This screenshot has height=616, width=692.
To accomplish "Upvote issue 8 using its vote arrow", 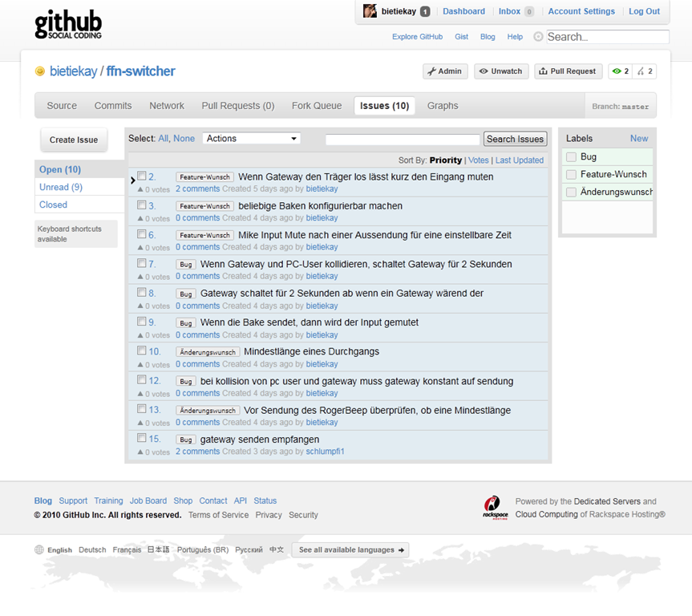I will (x=140, y=306).
